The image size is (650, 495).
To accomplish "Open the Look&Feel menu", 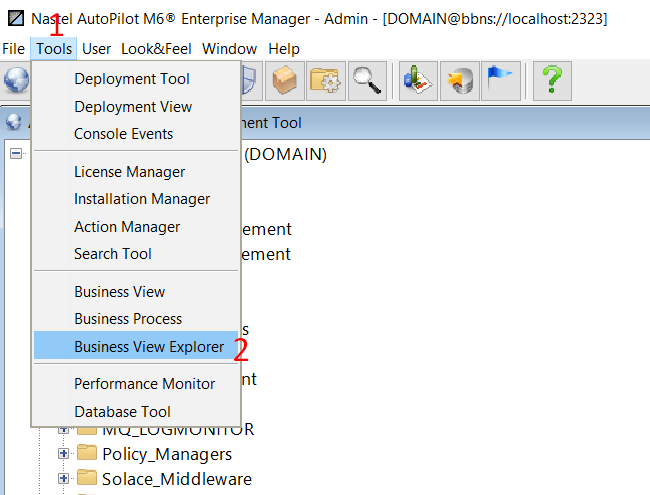I will tap(156, 49).
